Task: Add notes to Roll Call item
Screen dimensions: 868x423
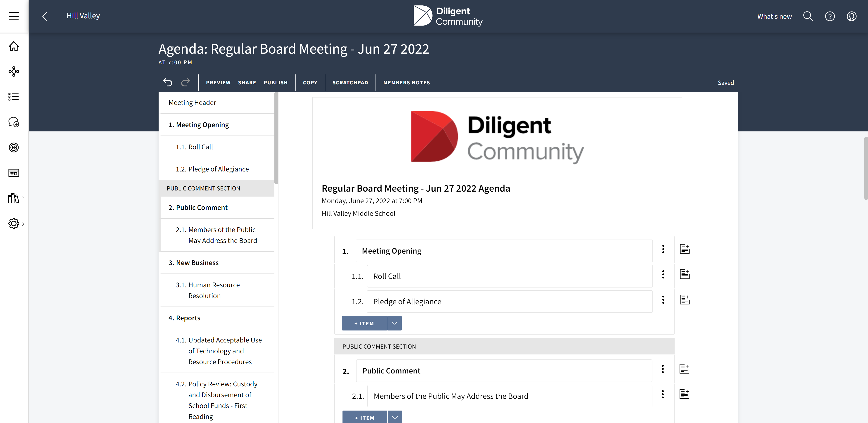Action: coord(685,274)
